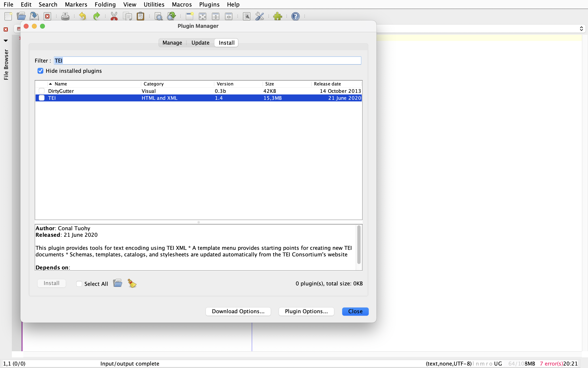Open the Plugins menu
Screen dimensions: 588x368
(209, 4)
